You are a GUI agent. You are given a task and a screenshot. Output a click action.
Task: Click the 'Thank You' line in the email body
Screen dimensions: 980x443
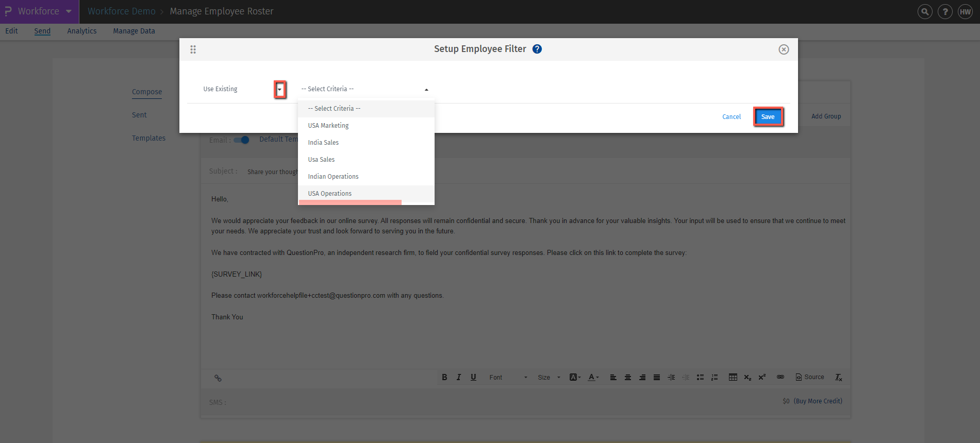[x=227, y=317]
